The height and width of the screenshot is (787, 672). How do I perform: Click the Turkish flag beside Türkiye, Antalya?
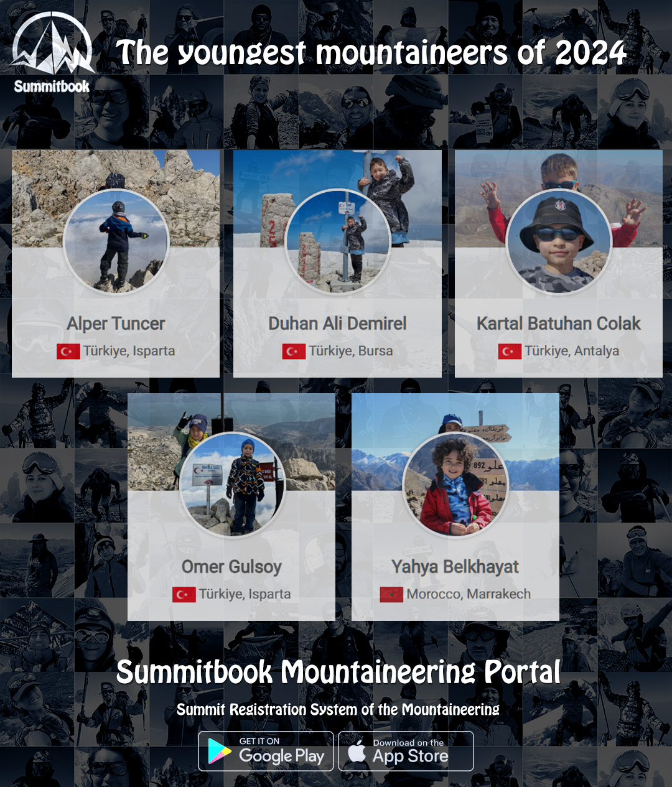(x=510, y=352)
